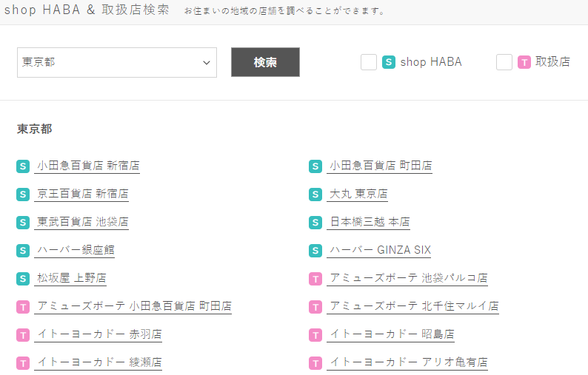This screenshot has height=375, width=588.
Task: Click the pink T legend icon beside 取扱店
Action: pyautogui.click(x=524, y=62)
